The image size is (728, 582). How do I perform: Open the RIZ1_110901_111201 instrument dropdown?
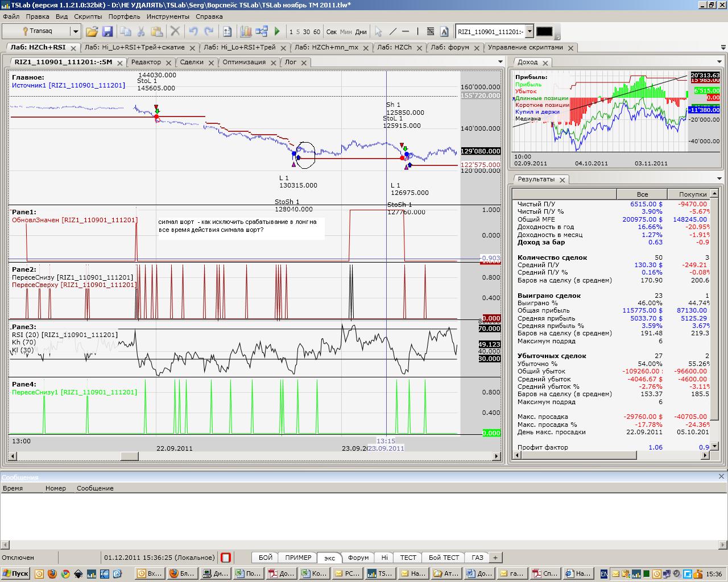pos(530,32)
